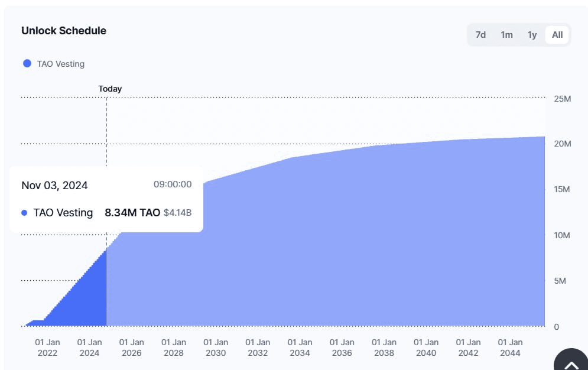This screenshot has height=370, width=588.
Task: Click the blue TAO Vesting legend dot
Action: tap(27, 63)
